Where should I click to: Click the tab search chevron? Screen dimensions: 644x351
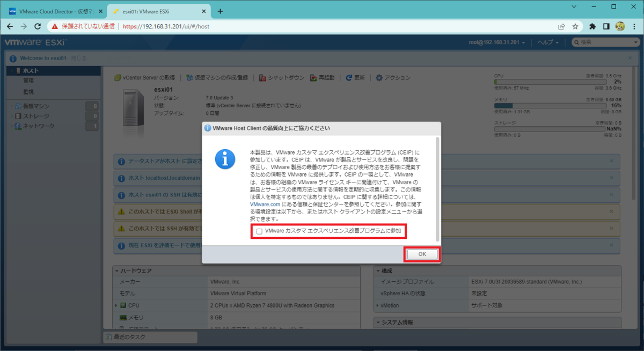coord(574,7)
